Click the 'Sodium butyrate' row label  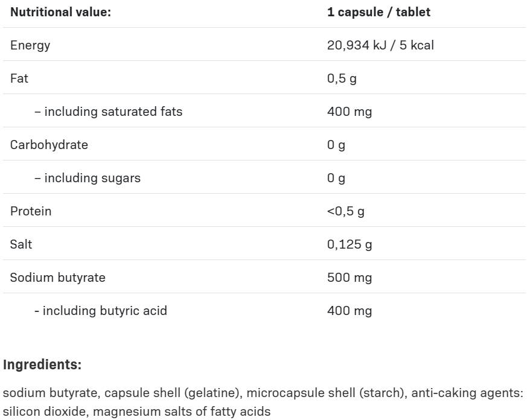point(58,278)
